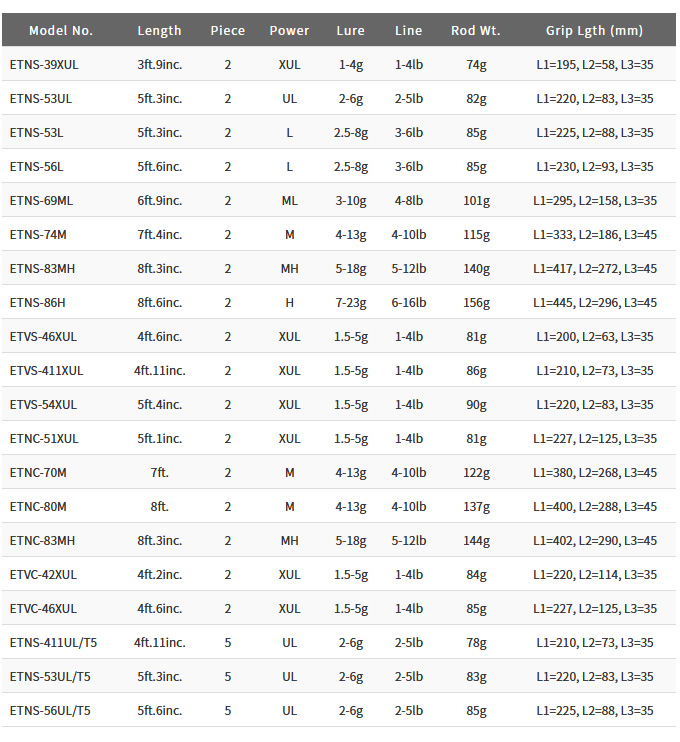This screenshot has width=680, height=742.
Task: Click the Length column header
Action: click(x=159, y=30)
